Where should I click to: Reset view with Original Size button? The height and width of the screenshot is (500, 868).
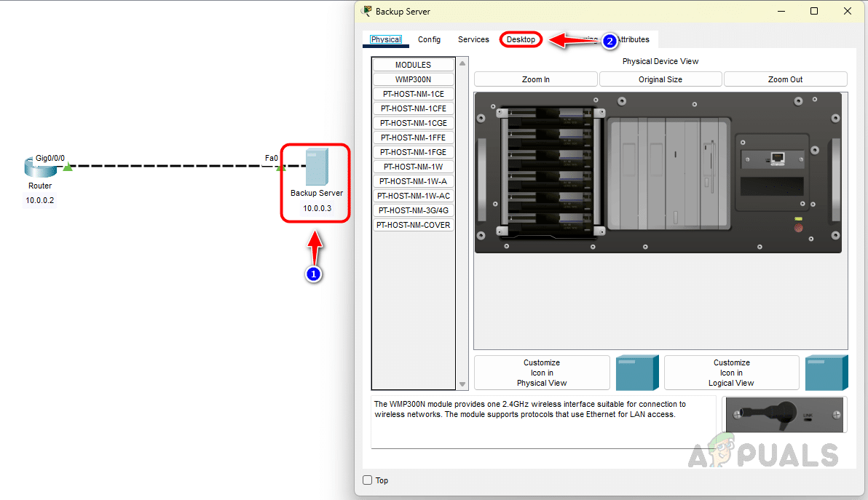click(x=660, y=79)
